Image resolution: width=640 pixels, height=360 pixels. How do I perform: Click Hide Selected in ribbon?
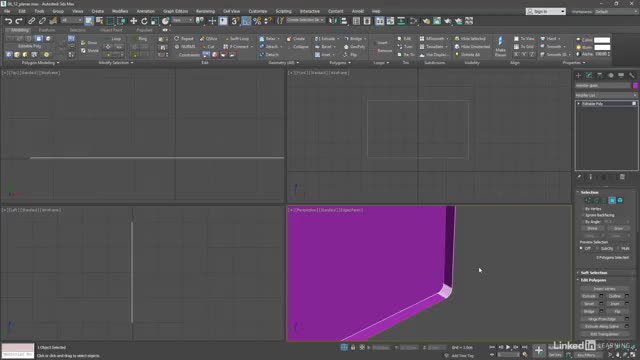(x=470, y=38)
